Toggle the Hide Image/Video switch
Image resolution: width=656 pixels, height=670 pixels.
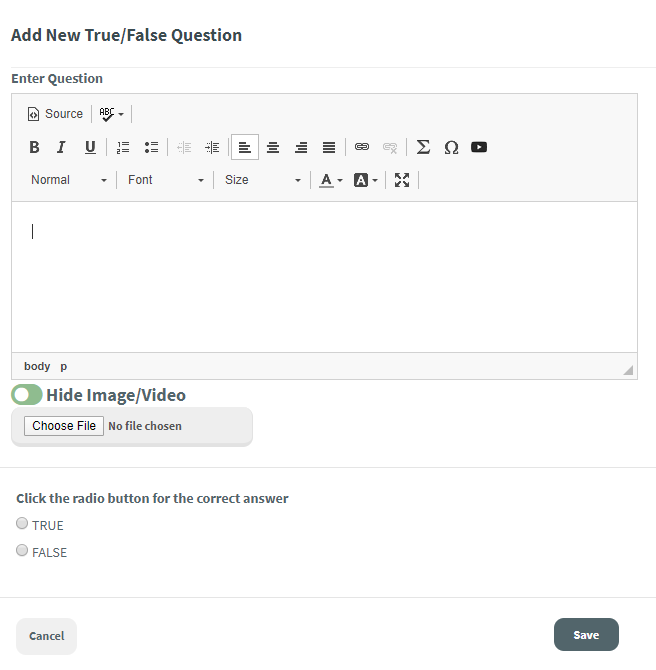tap(27, 395)
